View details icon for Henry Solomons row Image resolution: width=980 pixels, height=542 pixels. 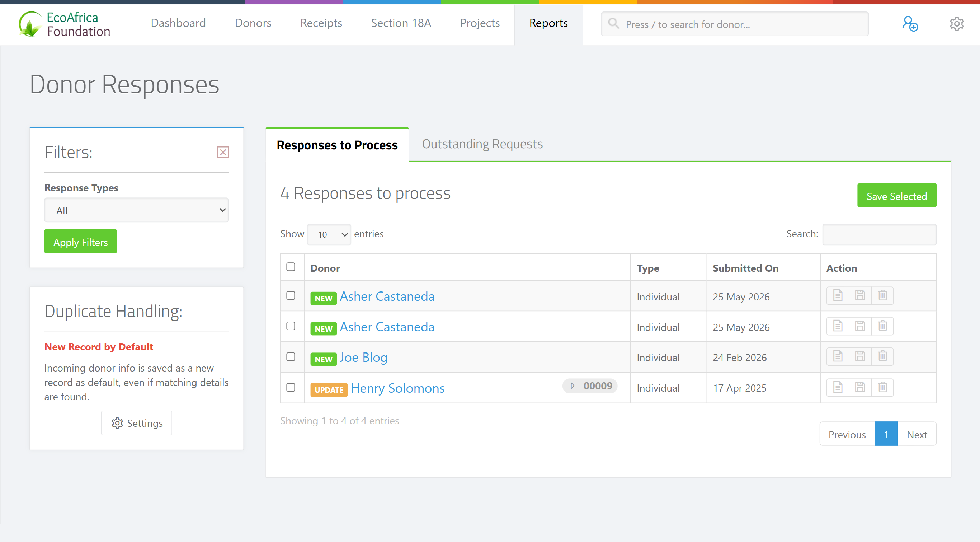tap(838, 387)
